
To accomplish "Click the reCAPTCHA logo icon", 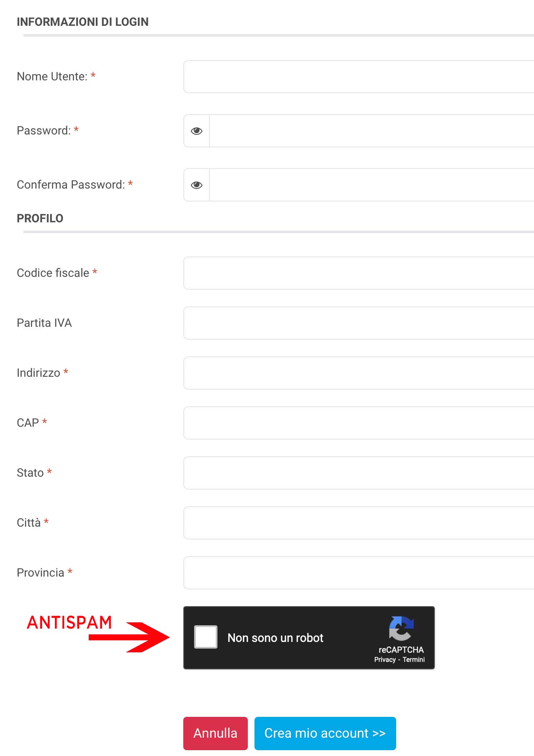I will click(x=401, y=628).
